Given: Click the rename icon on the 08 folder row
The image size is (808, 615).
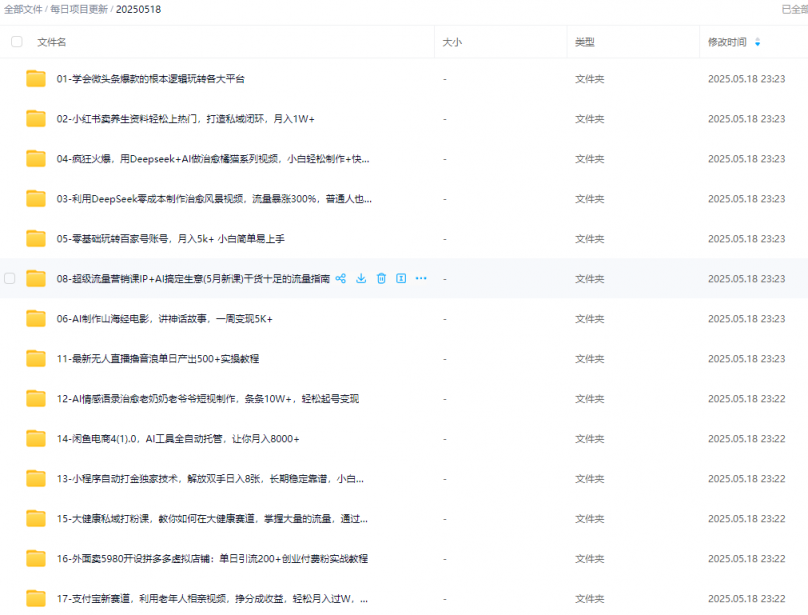Looking at the screenshot, I should click(x=401, y=278).
